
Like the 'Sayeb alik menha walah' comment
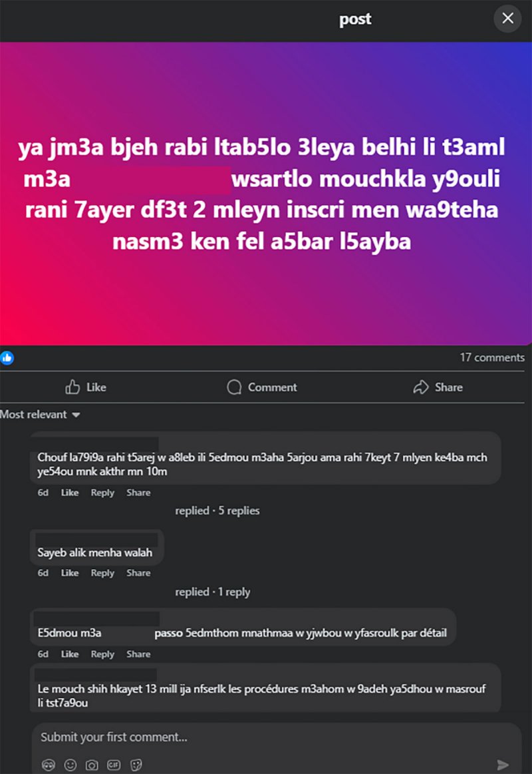tap(70, 573)
